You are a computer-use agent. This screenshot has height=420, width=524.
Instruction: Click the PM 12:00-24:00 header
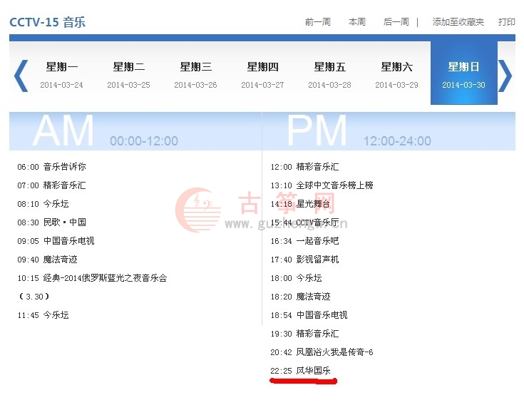coord(389,131)
